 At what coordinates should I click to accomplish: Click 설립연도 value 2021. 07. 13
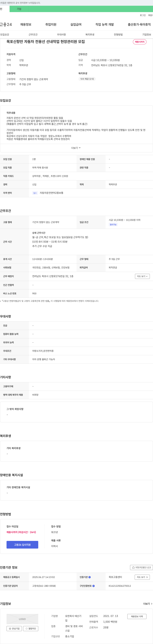coord(111,616)
